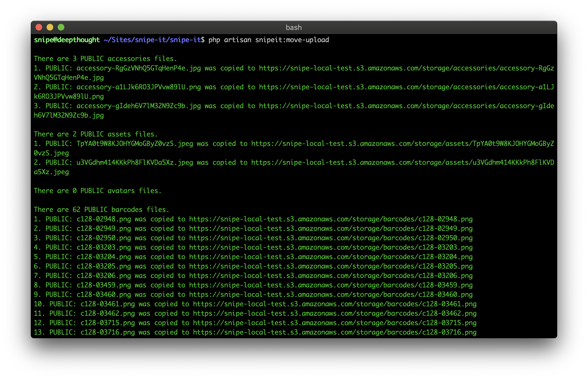Click the yellow minimize window button
Screen dimensions: 588x379
point(50,27)
